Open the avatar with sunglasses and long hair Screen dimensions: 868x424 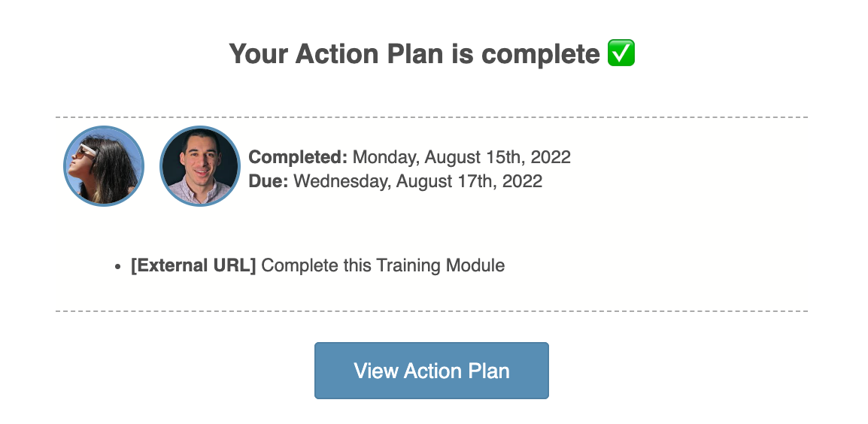point(103,166)
